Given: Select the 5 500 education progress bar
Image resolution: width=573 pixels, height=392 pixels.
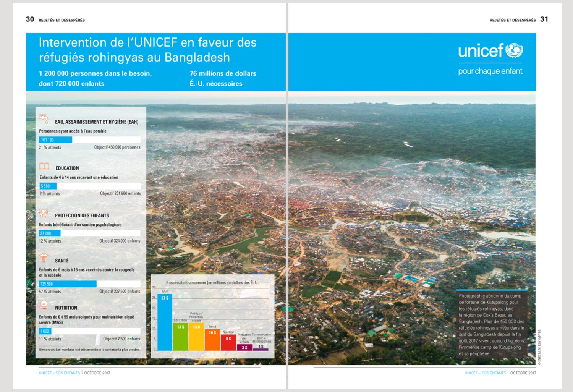Looking at the screenshot, I should click(90, 186).
